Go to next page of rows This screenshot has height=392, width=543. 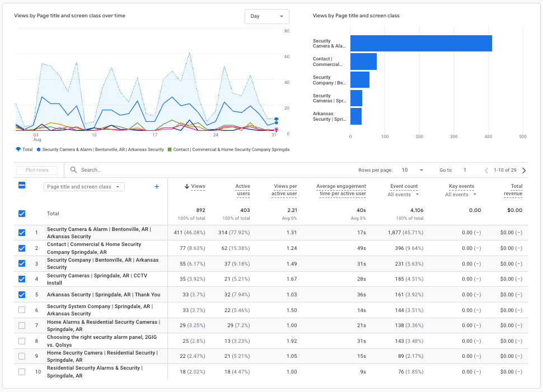[524, 171]
